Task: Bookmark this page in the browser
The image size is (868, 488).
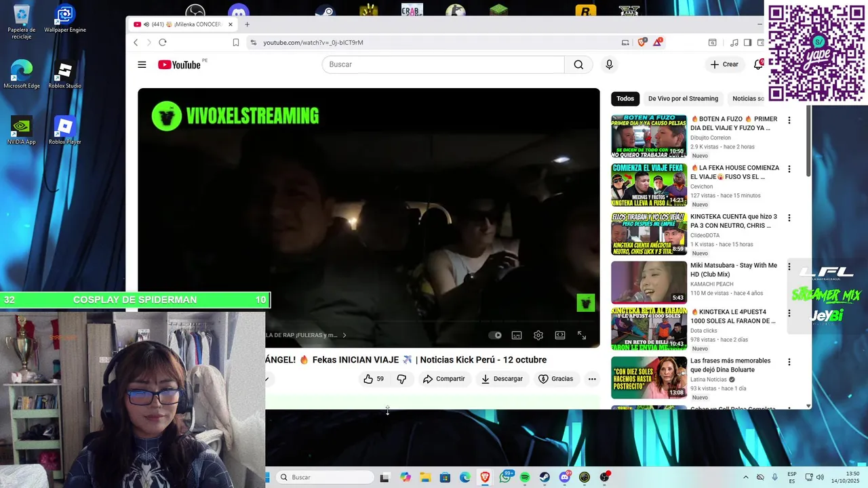Action: 236,42
